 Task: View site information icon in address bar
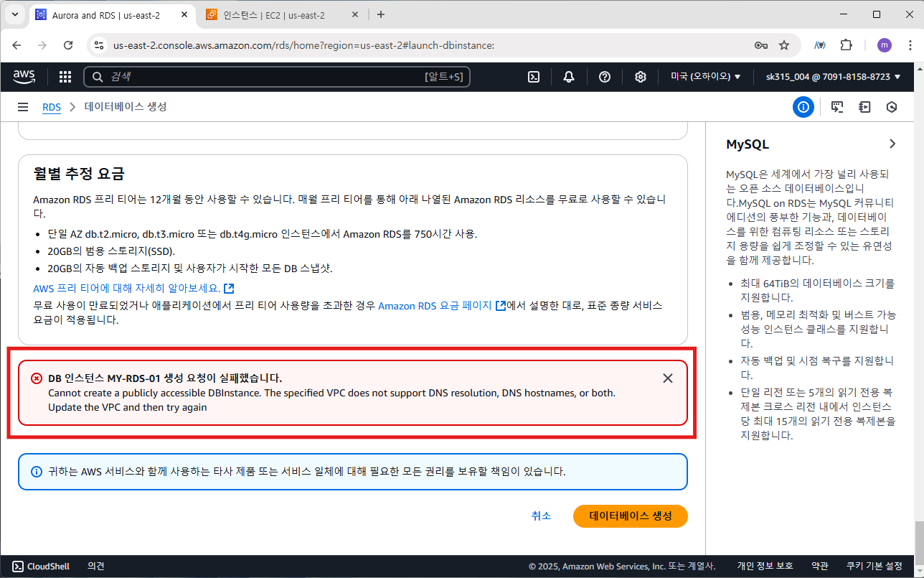100,45
